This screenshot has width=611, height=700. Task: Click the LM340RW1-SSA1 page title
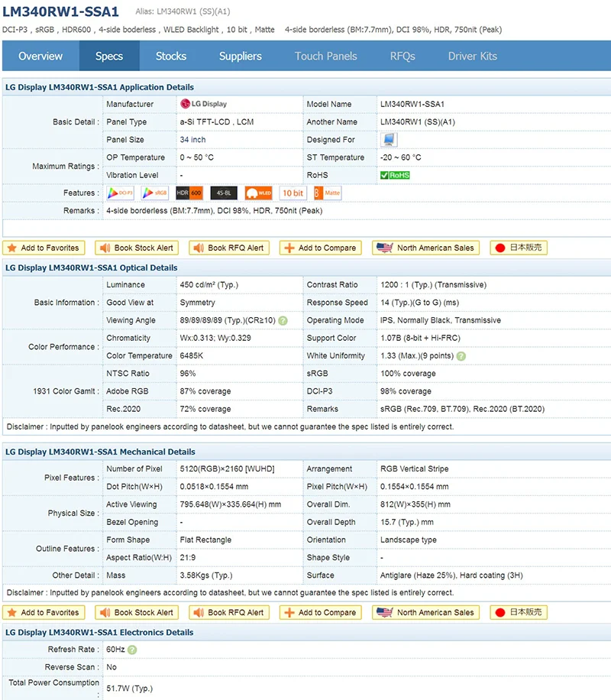click(60, 11)
